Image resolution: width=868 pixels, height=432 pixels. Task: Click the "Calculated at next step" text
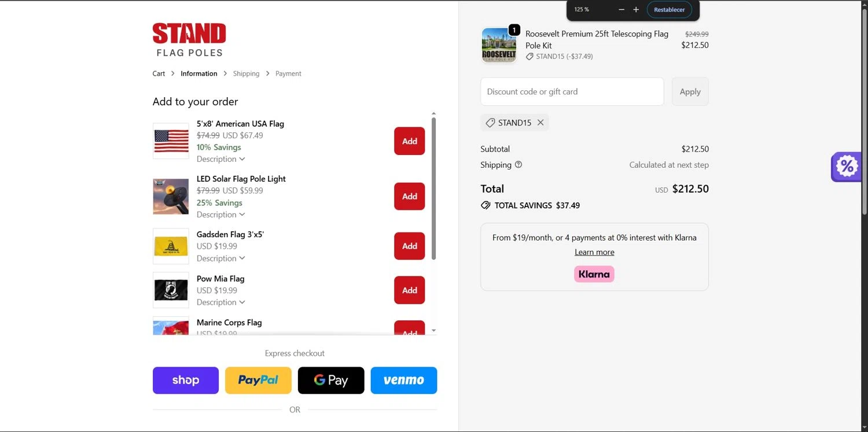pyautogui.click(x=669, y=165)
